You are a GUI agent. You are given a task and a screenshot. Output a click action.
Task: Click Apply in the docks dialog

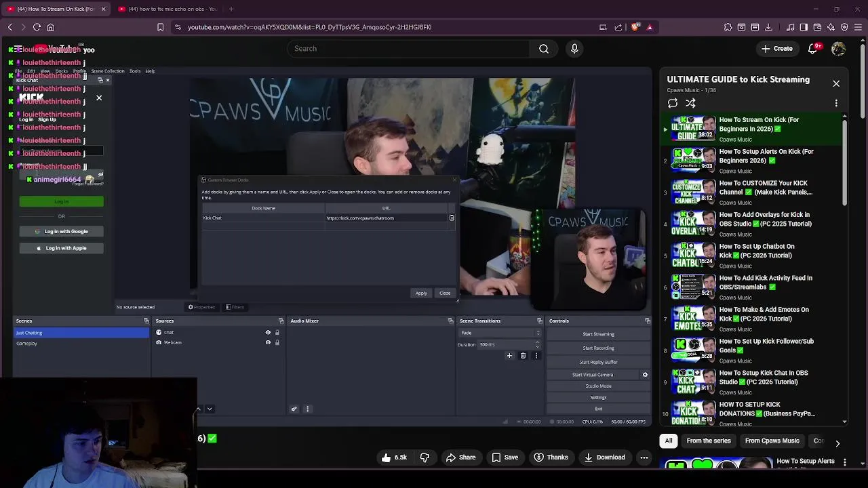coord(421,293)
